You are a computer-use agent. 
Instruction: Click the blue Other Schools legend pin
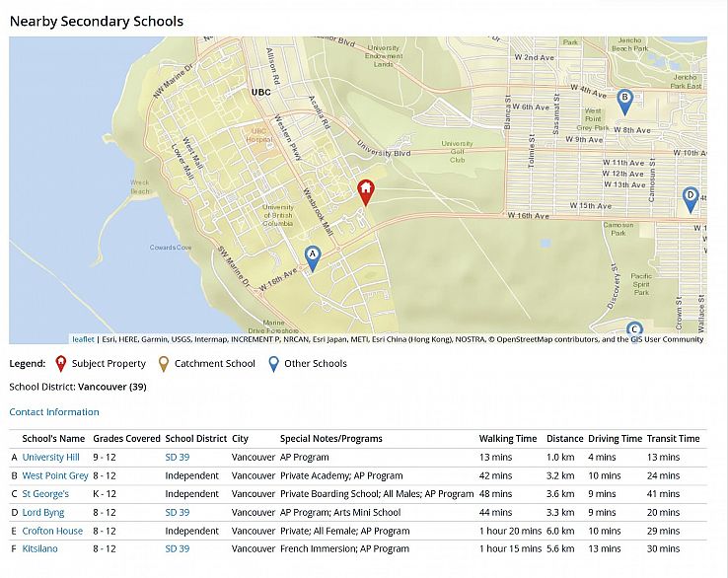[x=273, y=363]
